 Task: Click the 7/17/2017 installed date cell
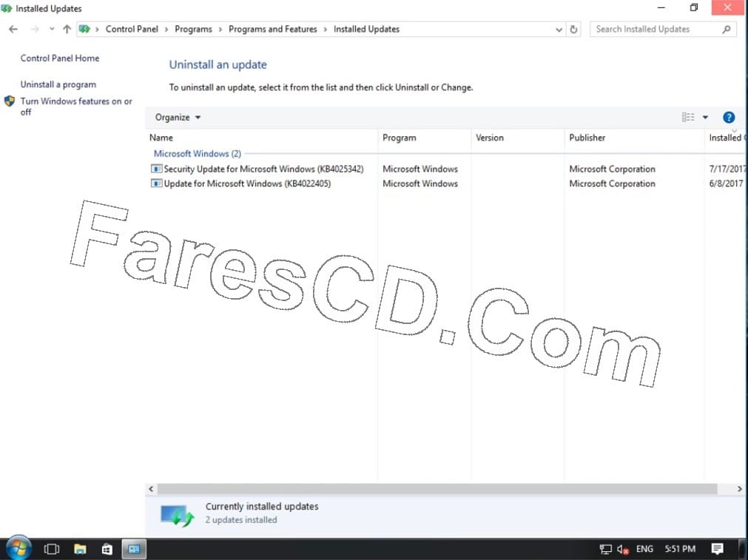pyautogui.click(x=727, y=169)
